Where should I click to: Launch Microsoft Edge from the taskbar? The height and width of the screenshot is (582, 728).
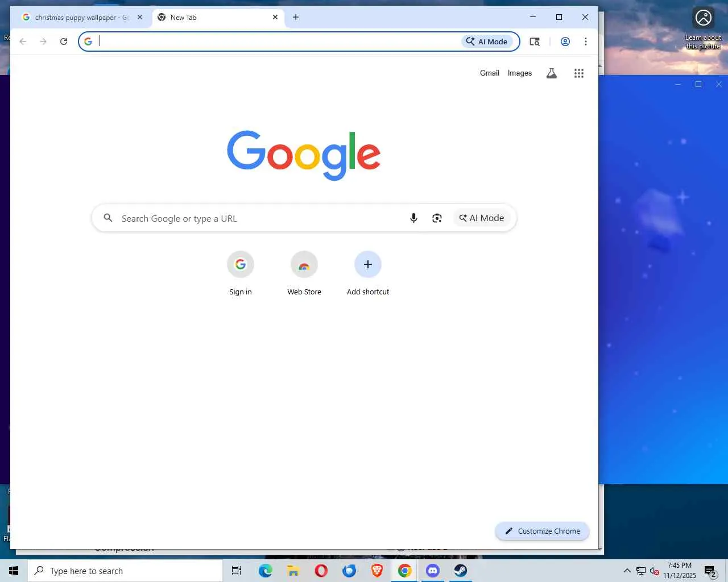[265, 571]
